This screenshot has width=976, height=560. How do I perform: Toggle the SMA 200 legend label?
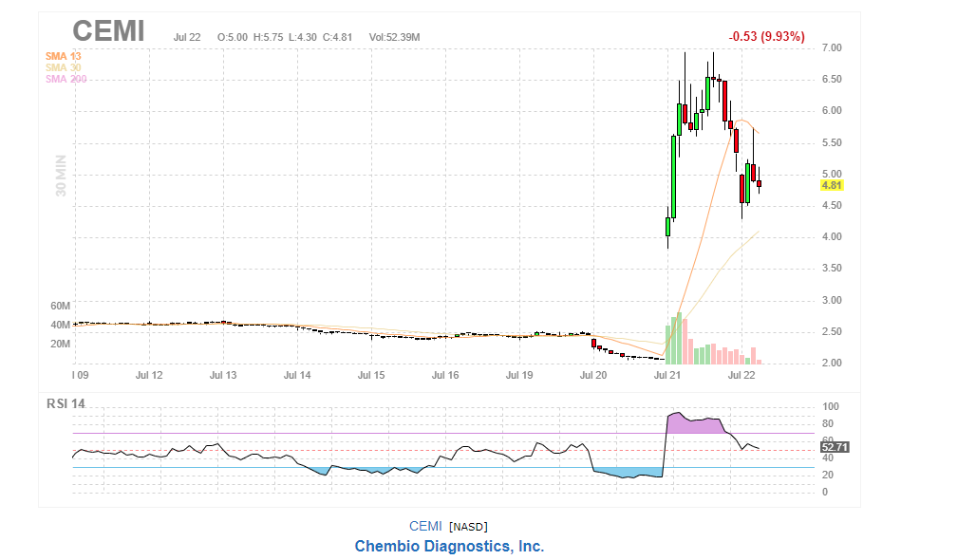[x=66, y=79]
